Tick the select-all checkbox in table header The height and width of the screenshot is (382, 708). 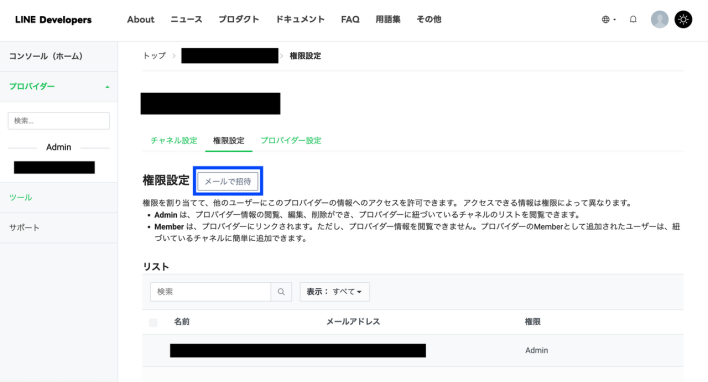pyautogui.click(x=153, y=322)
